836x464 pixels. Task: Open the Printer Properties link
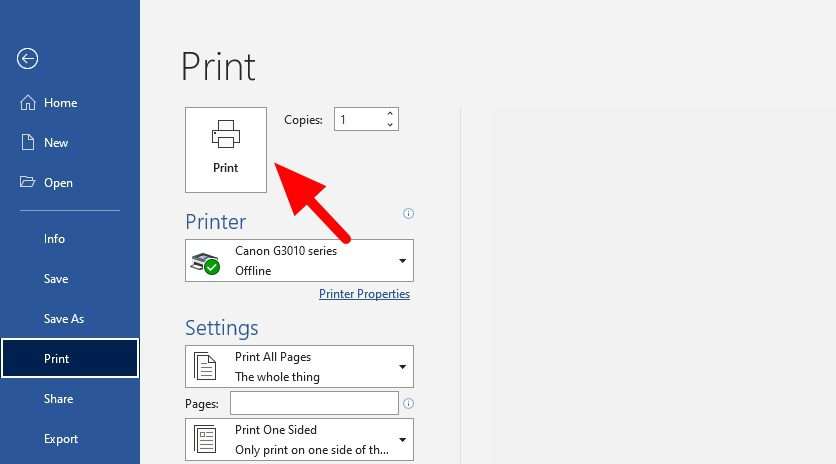tap(364, 294)
